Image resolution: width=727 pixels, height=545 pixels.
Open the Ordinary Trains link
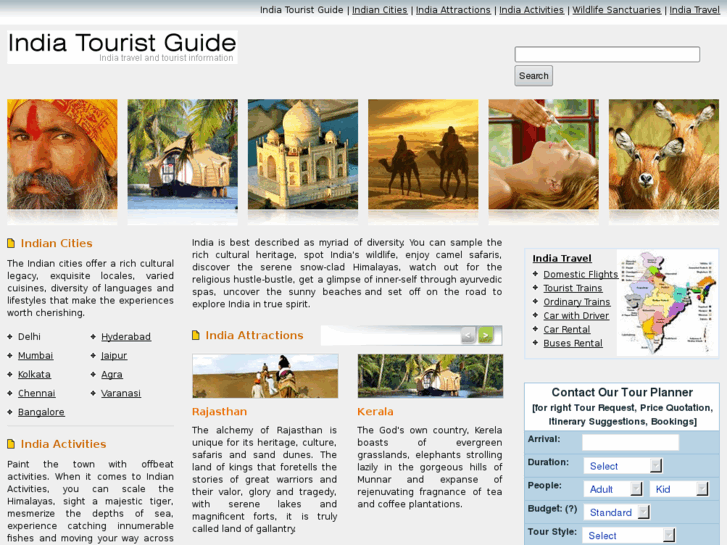(577, 302)
